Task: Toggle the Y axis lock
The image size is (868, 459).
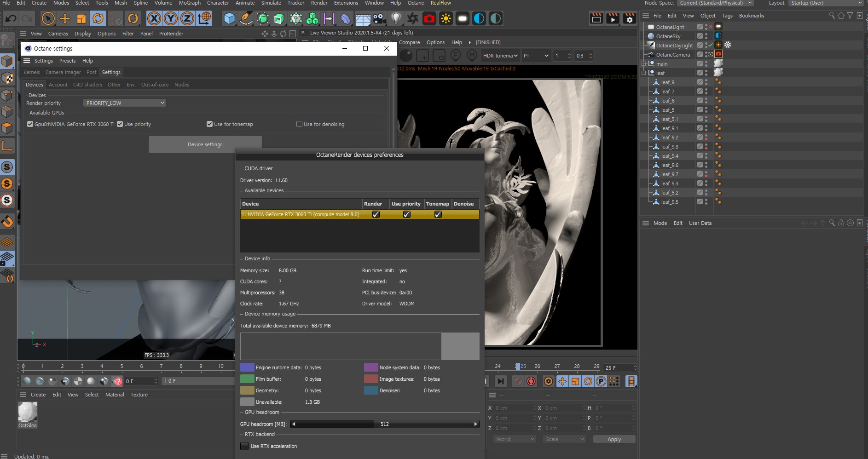Action: [171, 18]
